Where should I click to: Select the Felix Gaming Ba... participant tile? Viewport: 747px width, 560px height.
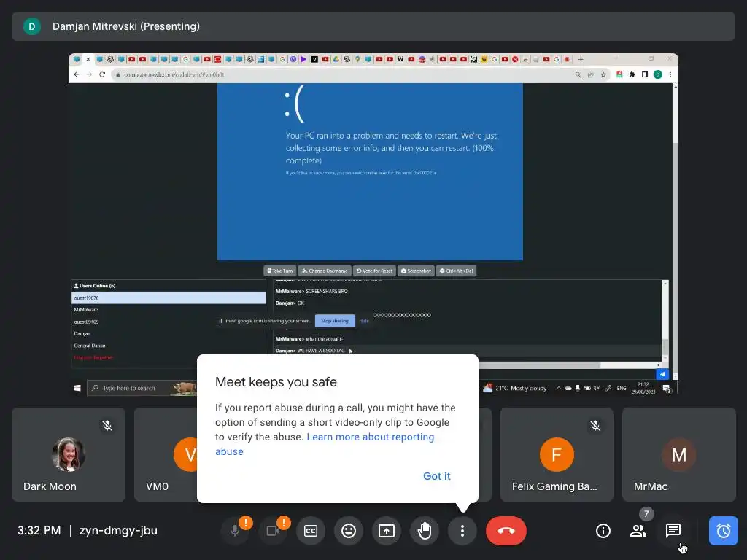click(557, 454)
